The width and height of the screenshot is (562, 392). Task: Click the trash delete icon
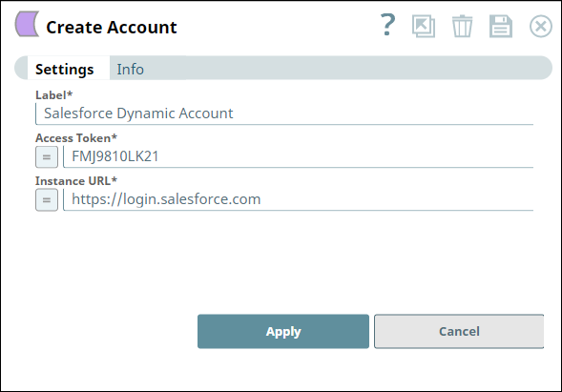tap(463, 26)
